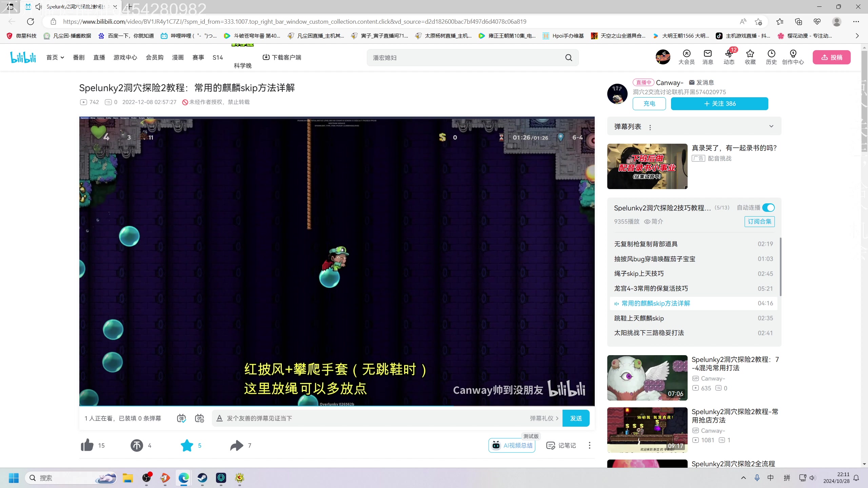The image size is (868, 488).
Task: Open 常用抢店方法 video thumbnail
Action: [x=647, y=430]
